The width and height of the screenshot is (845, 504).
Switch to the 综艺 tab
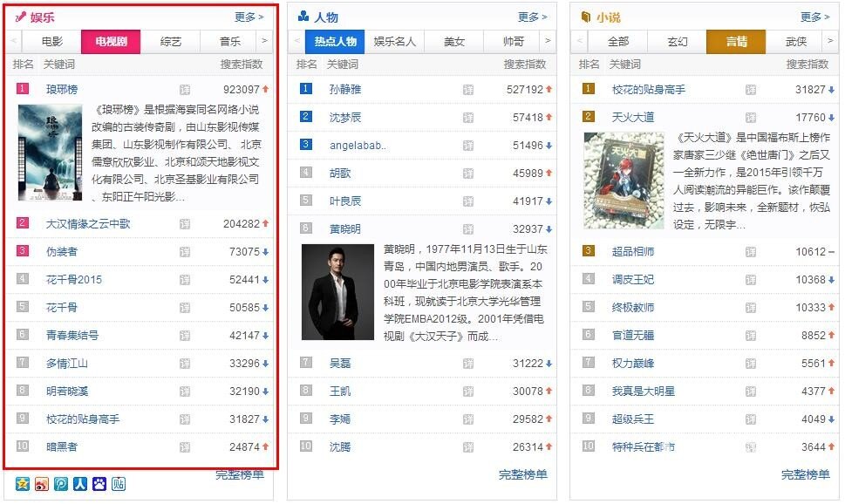coord(171,41)
